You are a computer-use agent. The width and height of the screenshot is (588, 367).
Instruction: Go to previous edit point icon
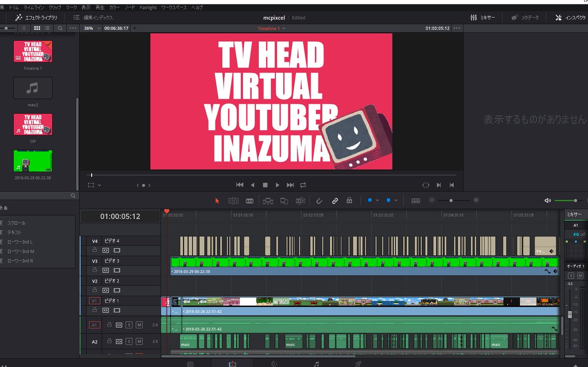coord(452,185)
